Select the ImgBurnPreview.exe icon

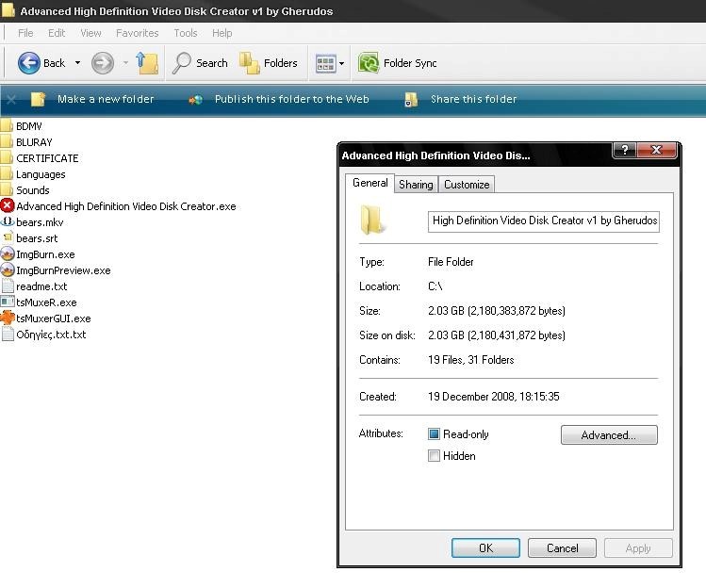pyautogui.click(x=8, y=270)
